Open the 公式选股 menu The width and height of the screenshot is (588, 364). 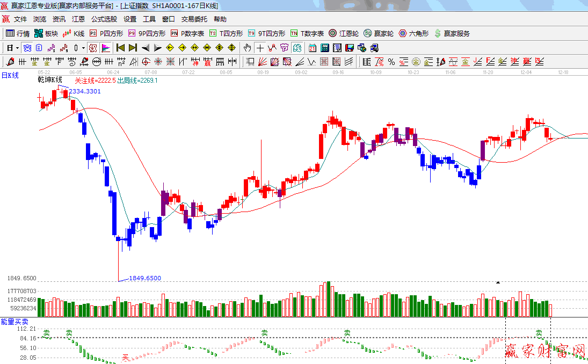pos(104,19)
